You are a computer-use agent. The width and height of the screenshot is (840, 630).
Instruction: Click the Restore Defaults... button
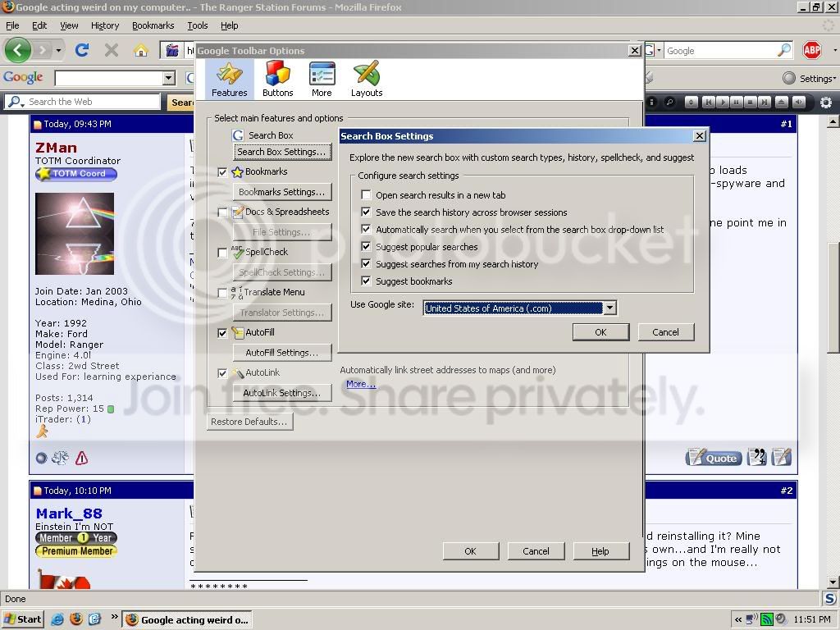pyautogui.click(x=249, y=422)
